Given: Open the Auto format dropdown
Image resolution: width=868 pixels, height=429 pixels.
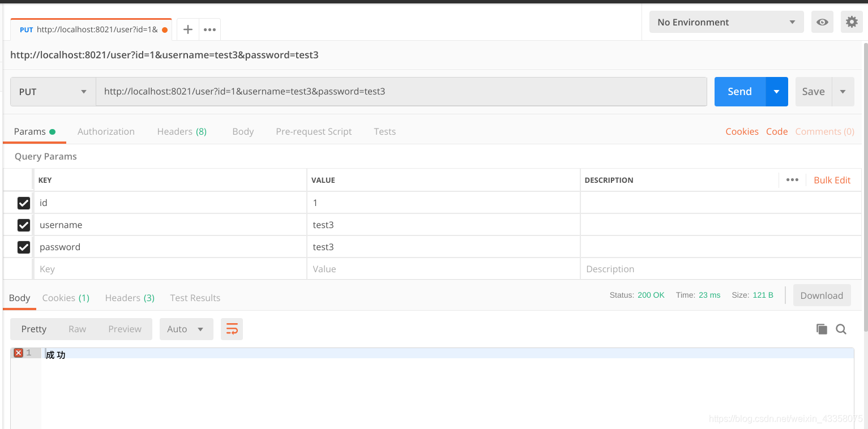Looking at the screenshot, I should point(186,329).
